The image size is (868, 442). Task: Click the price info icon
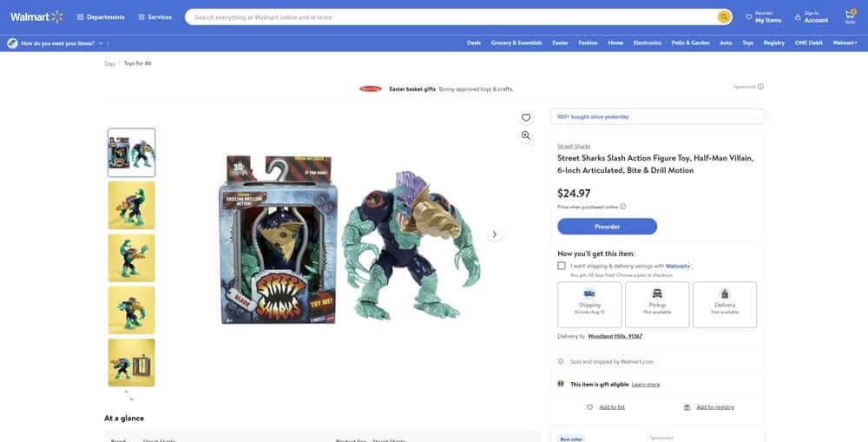(x=622, y=207)
